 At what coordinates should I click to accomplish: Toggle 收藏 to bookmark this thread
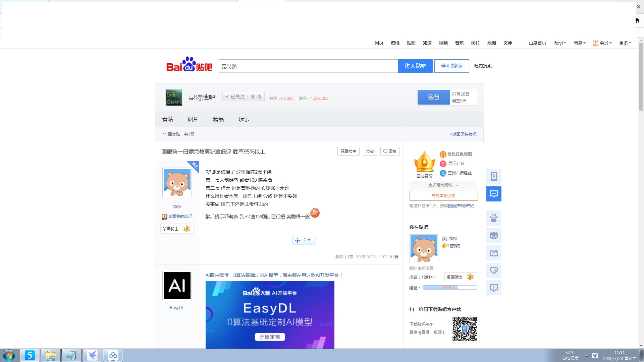[370, 152]
